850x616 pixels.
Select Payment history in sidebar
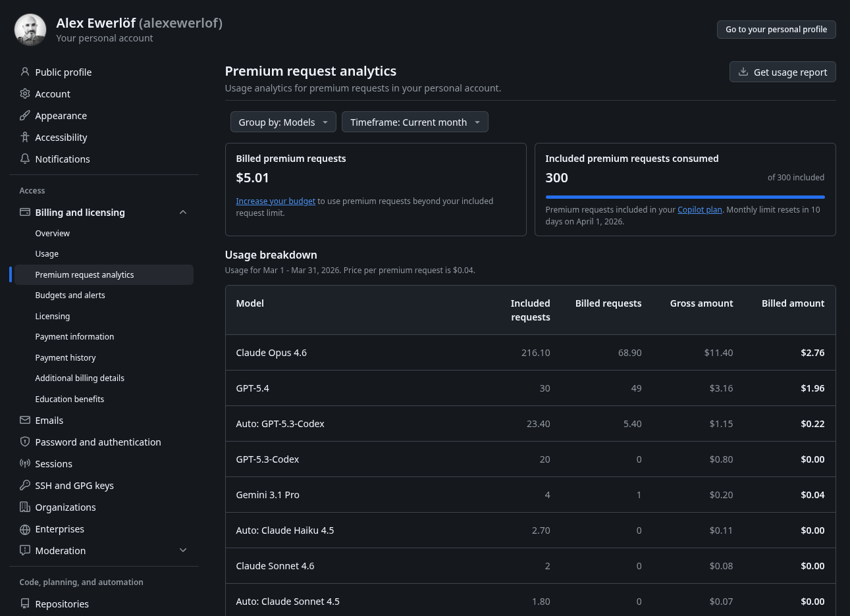[x=65, y=357]
